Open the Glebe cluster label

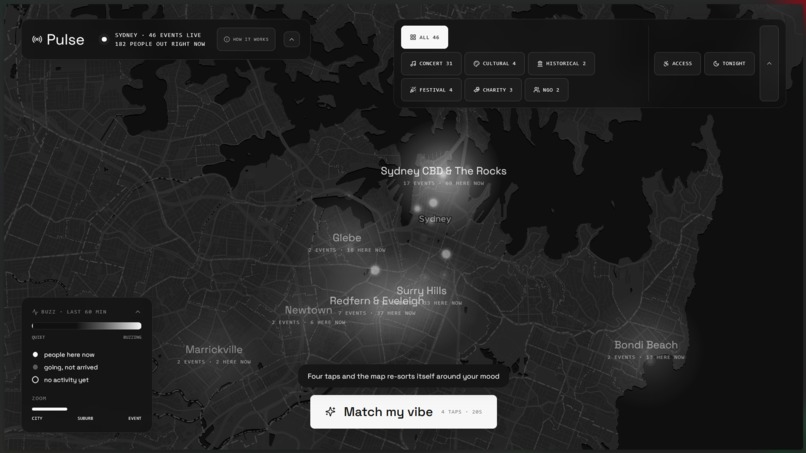(346, 238)
